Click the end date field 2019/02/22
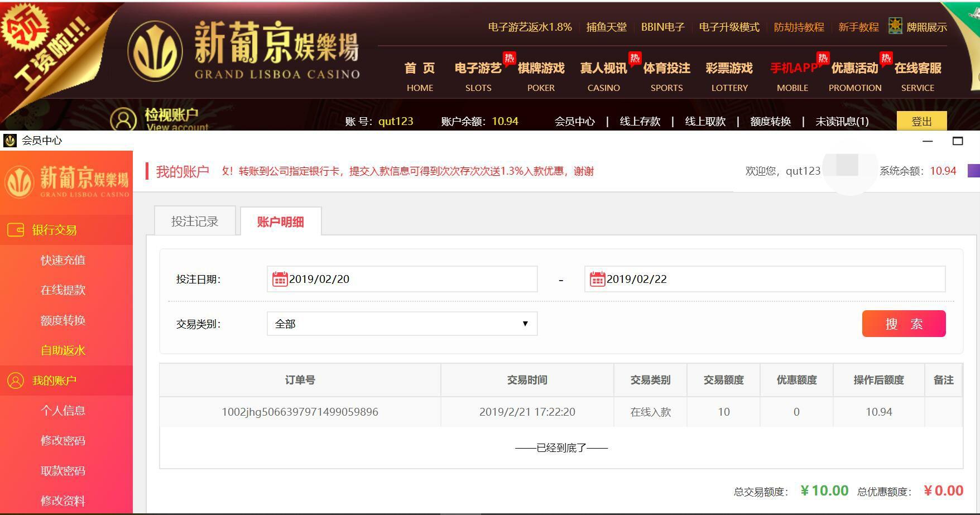The width and height of the screenshot is (980, 515). 765,279
